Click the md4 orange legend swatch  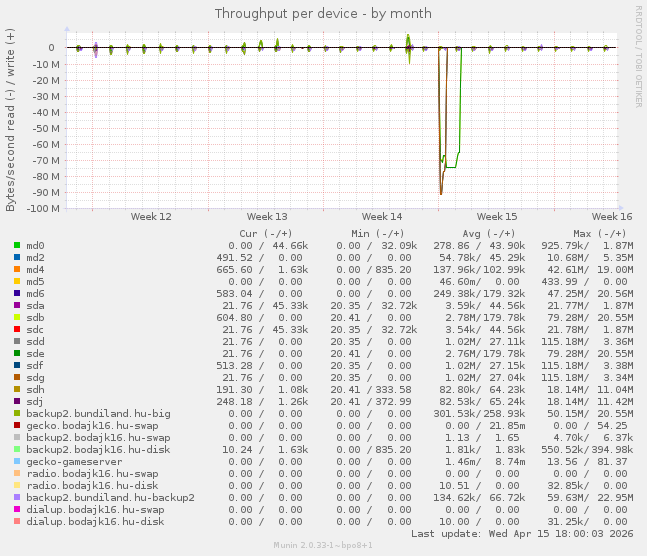pos(17,269)
